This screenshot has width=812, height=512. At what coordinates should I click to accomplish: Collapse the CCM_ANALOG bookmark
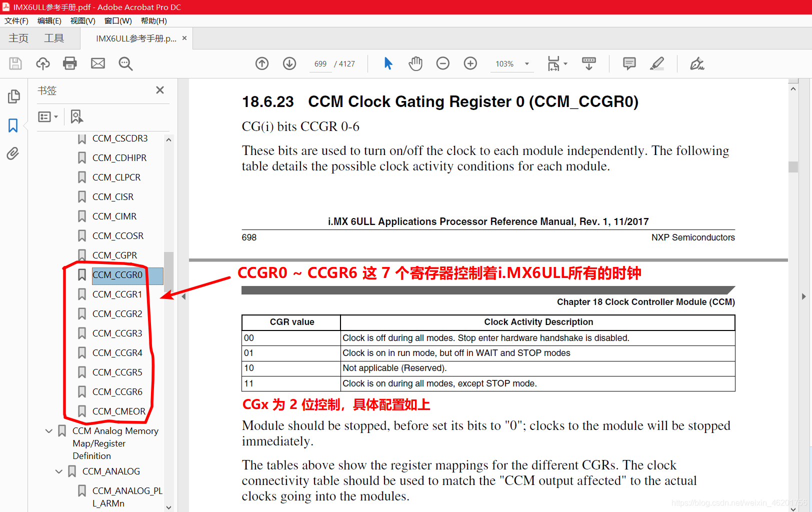click(59, 471)
